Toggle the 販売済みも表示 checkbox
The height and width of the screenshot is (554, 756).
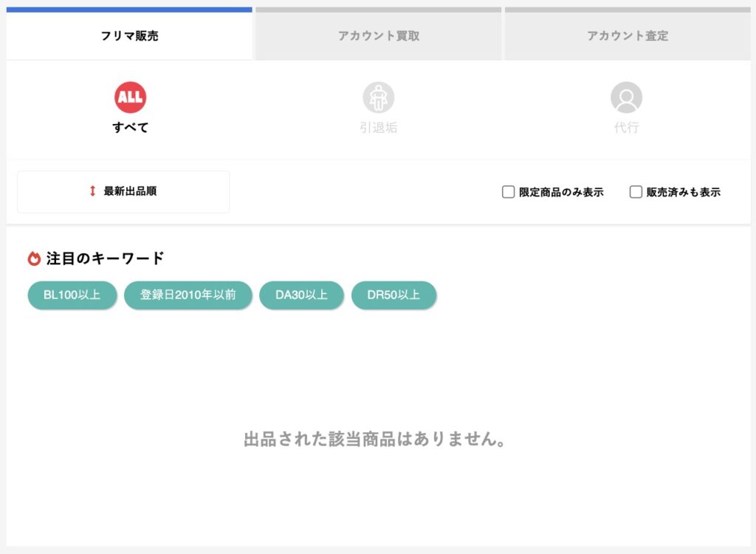(x=636, y=192)
